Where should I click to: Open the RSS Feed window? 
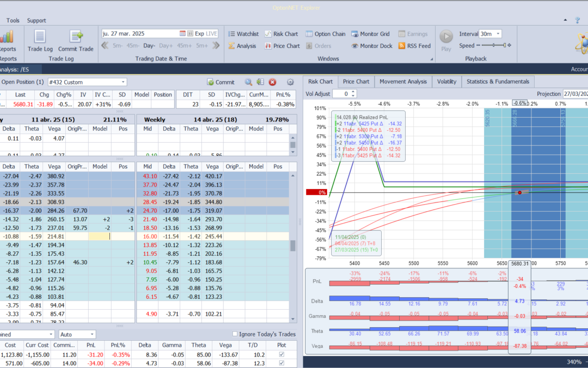414,46
